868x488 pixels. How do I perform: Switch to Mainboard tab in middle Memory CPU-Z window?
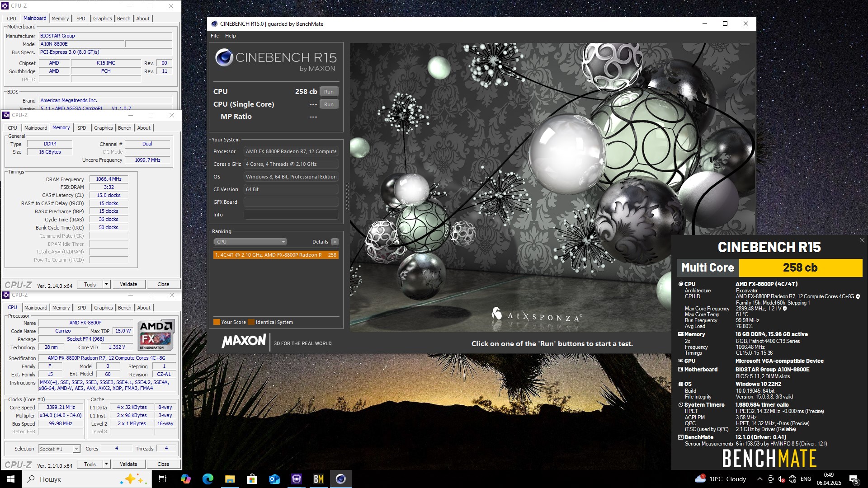click(x=36, y=128)
